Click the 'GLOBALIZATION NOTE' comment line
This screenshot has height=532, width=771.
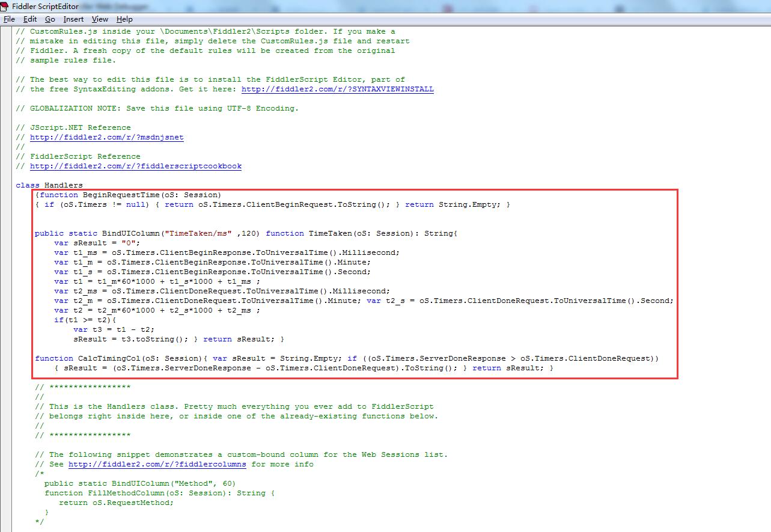pos(157,108)
